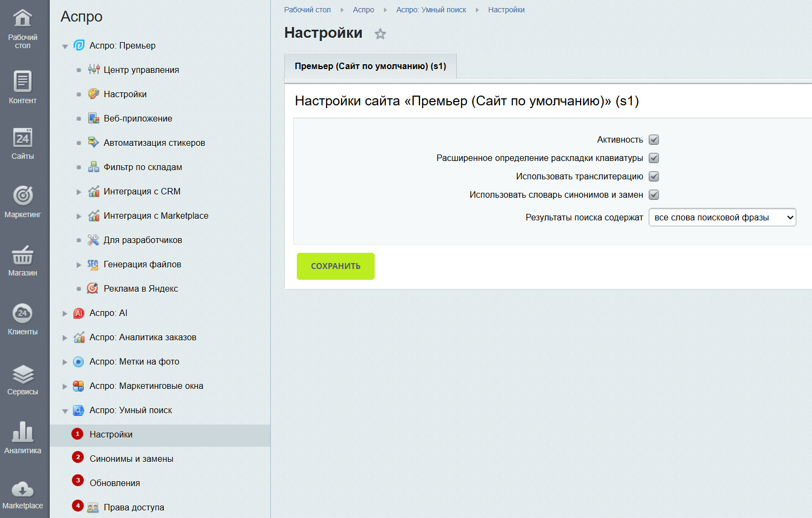The image size is (812, 518).
Task: Click the Аспро: Метки на фото icon
Action: coord(79,361)
